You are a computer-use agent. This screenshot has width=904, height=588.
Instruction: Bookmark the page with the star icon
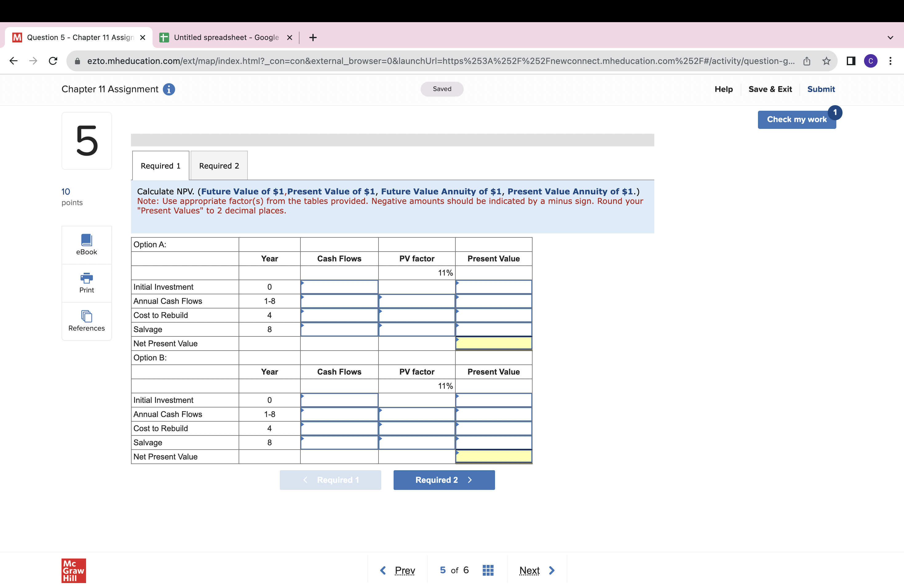pyautogui.click(x=827, y=61)
